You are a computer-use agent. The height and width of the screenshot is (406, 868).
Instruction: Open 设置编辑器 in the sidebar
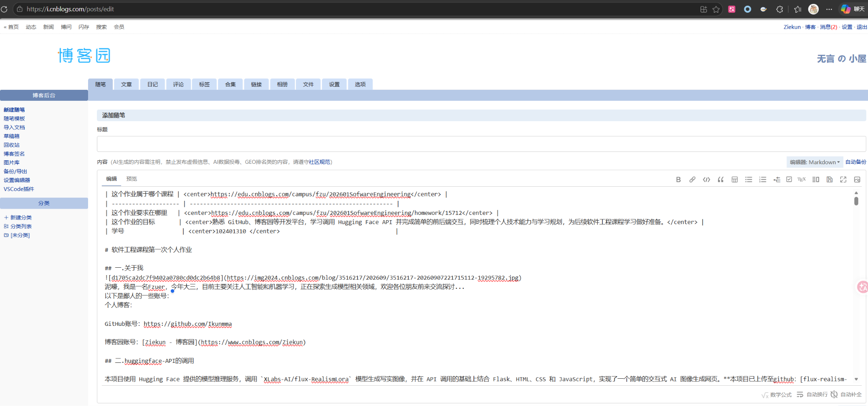(17, 180)
